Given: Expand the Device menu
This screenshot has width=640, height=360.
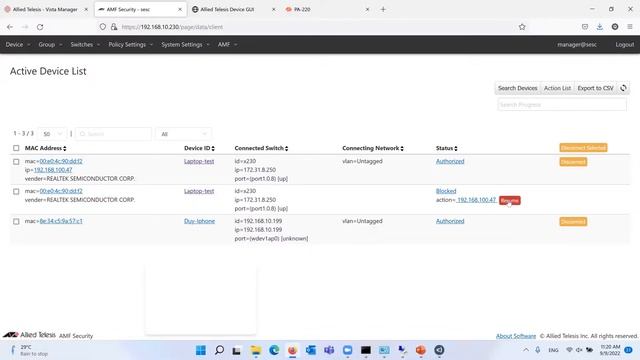Looking at the screenshot, I should pos(18,44).
